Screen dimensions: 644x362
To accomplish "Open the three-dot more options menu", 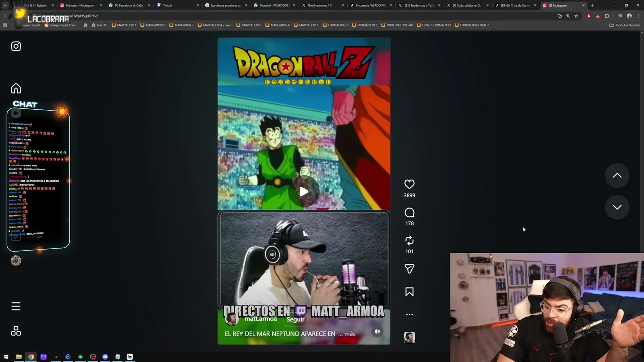I will 409,315.
